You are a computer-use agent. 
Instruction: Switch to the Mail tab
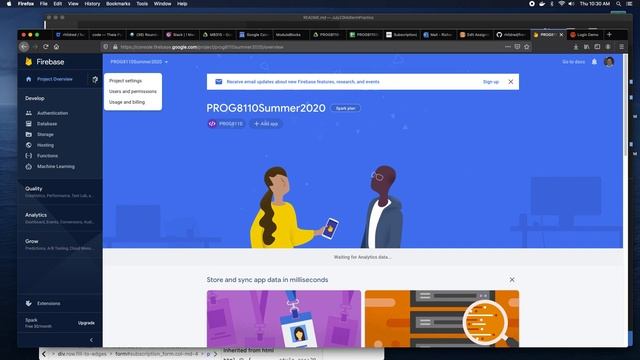click(438, 35)
